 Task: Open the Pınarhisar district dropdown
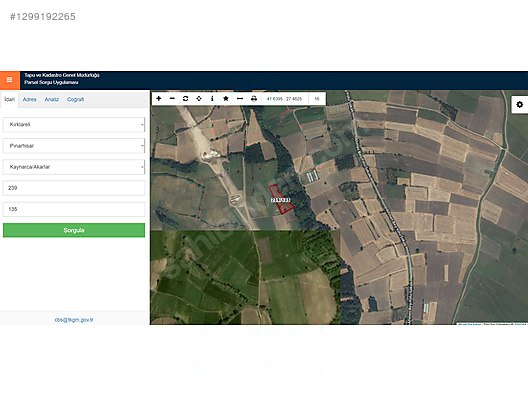[x=74, y=146]
